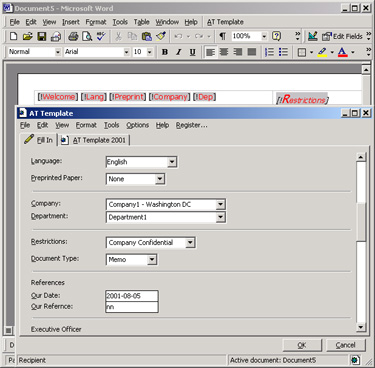Switch to the AT Template 2001 tab
The height and width of the screenshot is (368, 375).
95,140
